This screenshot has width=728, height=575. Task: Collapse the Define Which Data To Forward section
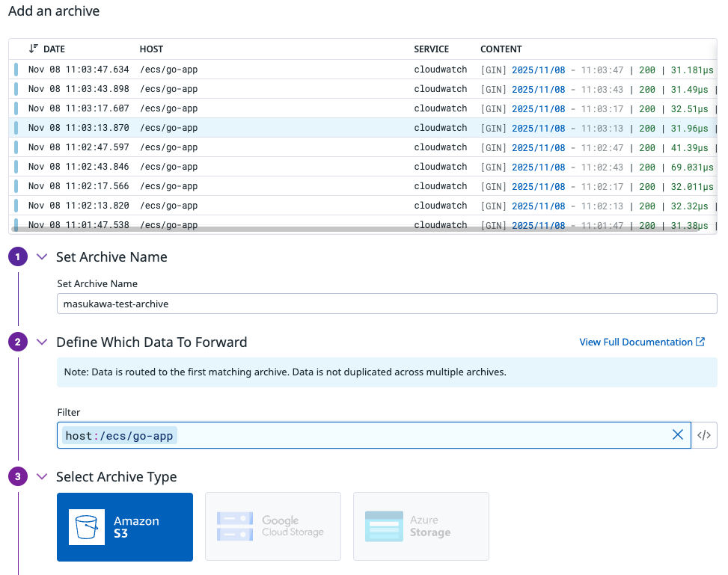tap(42, 342)
